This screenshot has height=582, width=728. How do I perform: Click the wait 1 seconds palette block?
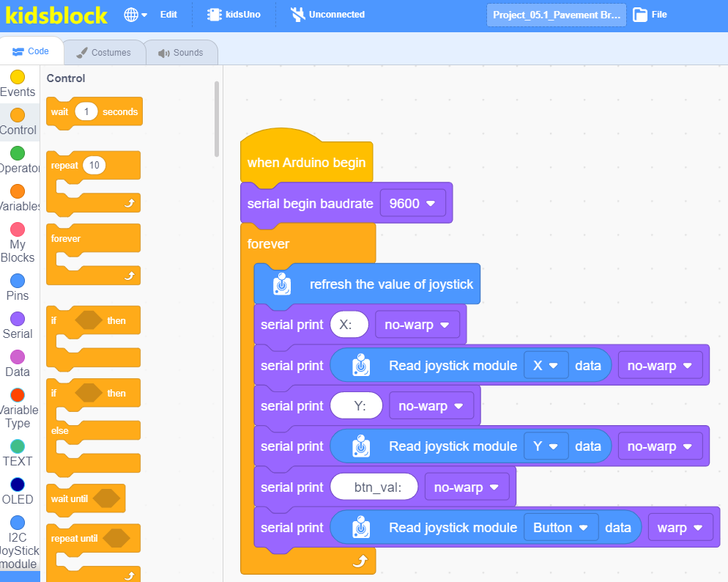tap(94, 112)
